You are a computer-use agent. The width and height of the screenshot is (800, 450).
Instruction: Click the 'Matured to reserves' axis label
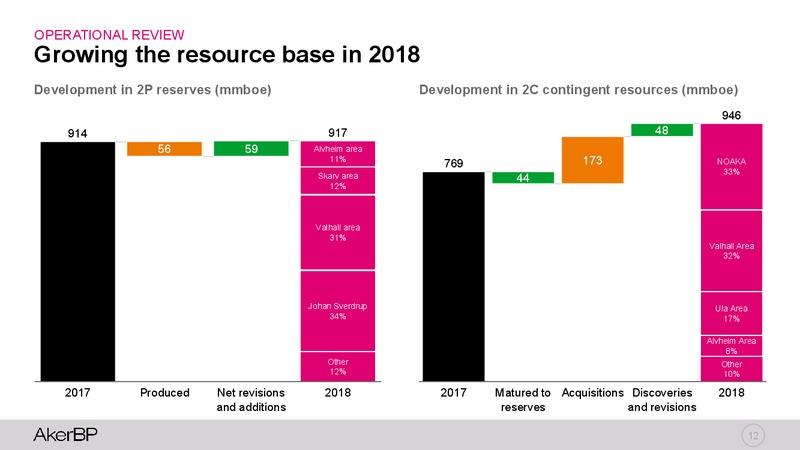[x=523, y=400]
